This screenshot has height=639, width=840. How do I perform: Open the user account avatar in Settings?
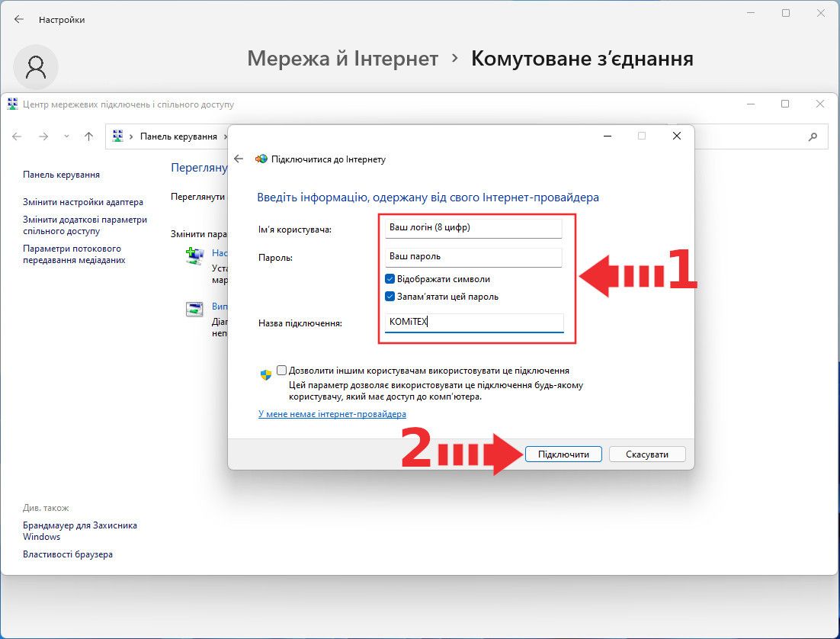[35, 67]
